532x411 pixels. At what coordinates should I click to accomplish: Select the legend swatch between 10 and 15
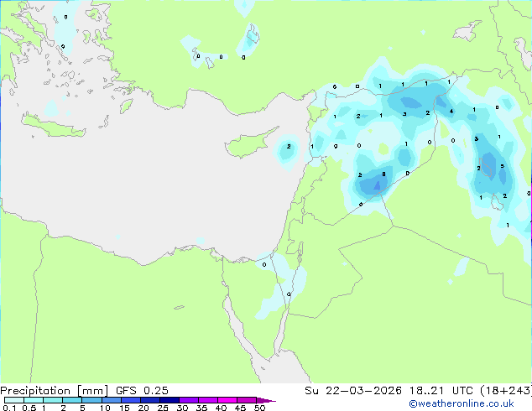click(111, 400)
